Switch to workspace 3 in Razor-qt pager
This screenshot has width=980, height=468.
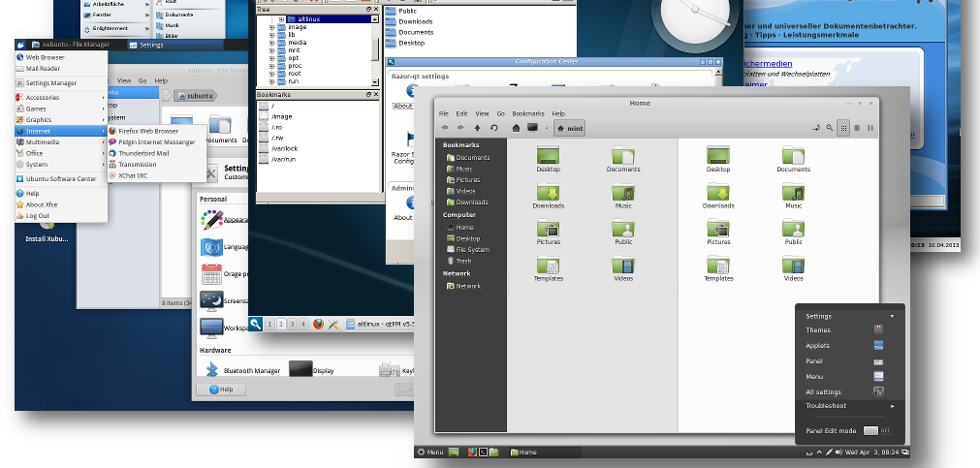292,324
